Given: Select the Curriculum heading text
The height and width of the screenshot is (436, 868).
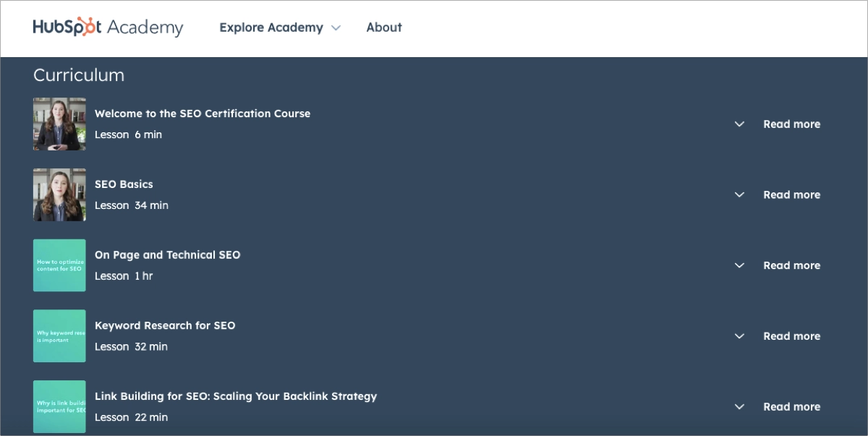Looking at the screenshot, I should (78, 74).
